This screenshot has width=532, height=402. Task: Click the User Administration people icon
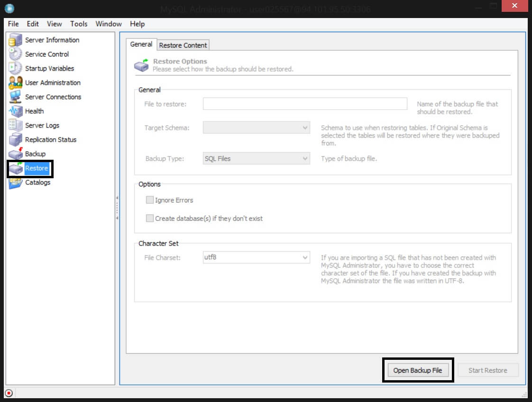pos(15,83)
